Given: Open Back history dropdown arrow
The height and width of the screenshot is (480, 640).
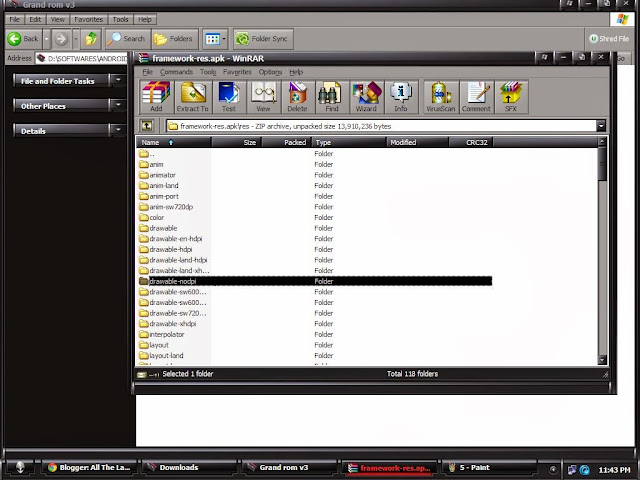Looking at the screenshot, I should coord(47,39).
